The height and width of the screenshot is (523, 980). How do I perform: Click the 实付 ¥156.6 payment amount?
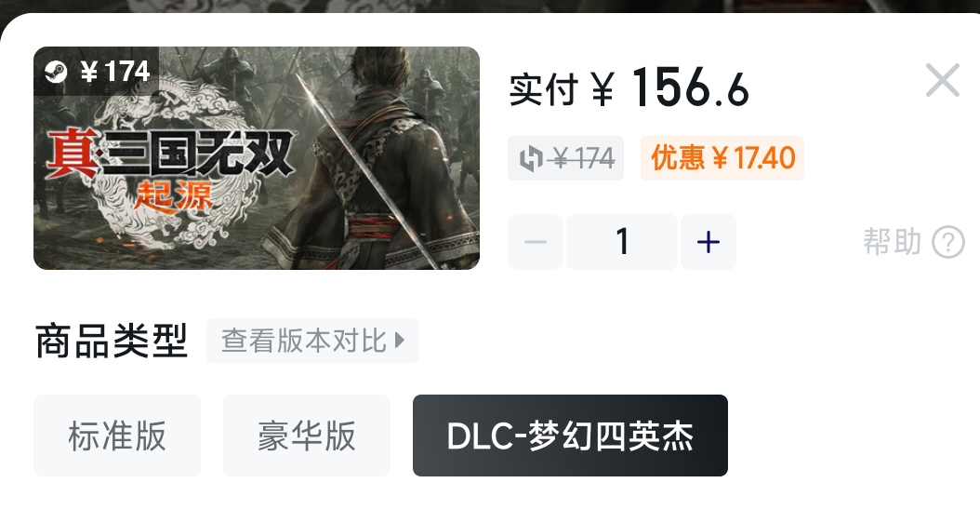point(629,88)
